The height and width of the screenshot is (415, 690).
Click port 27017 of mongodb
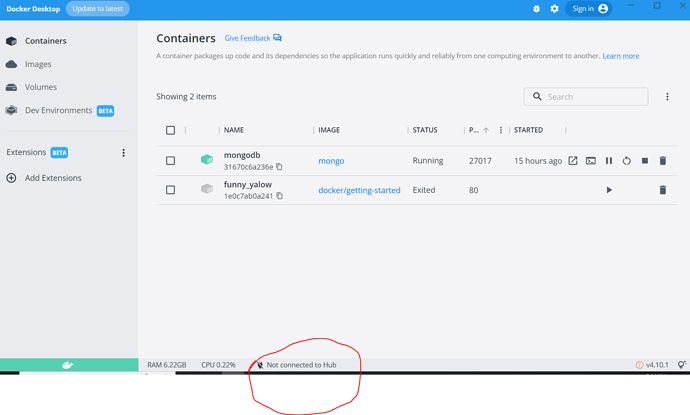pyautogui.click(x=480, y=161)
